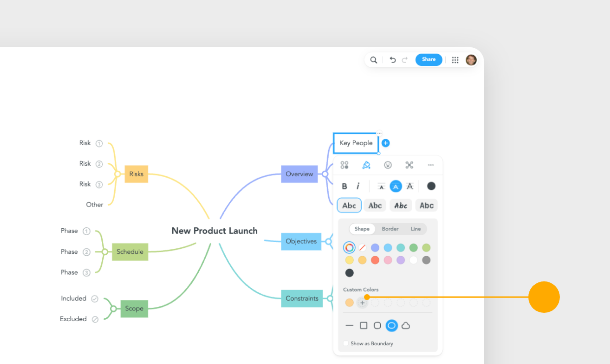This screenshot has width=610, height=364.
Task: Toggle italic text formatting
Action: click(358, 186)
